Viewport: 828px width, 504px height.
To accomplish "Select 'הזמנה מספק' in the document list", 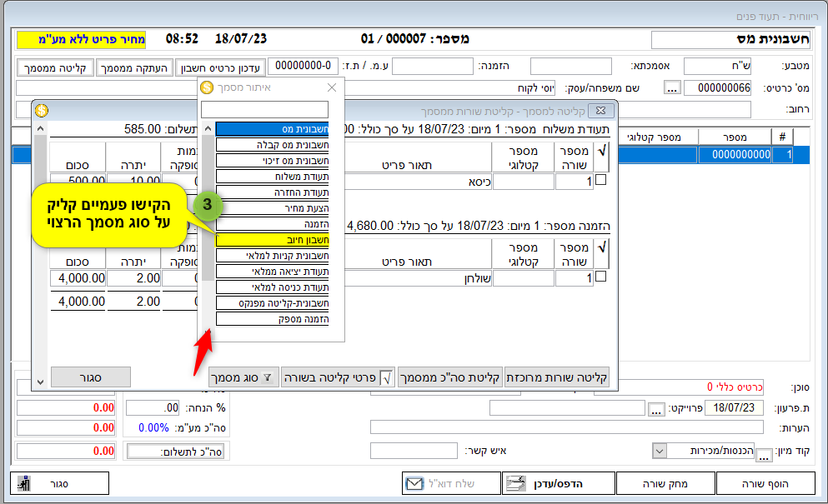I will pyautogui.click(x=272, y=319).
